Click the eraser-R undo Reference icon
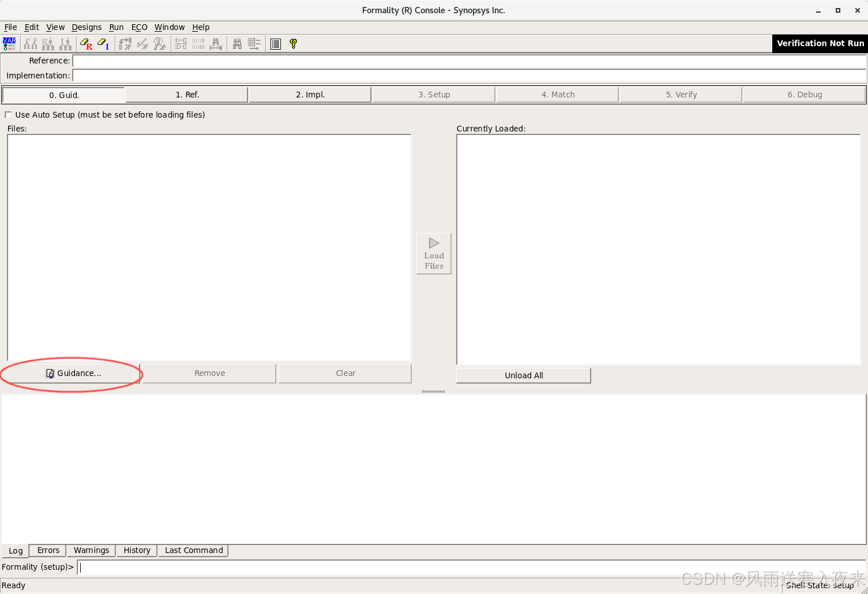 (85, 43)
